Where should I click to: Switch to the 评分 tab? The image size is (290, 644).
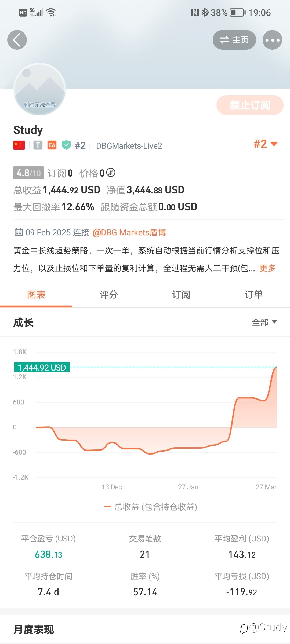(109, 295)
